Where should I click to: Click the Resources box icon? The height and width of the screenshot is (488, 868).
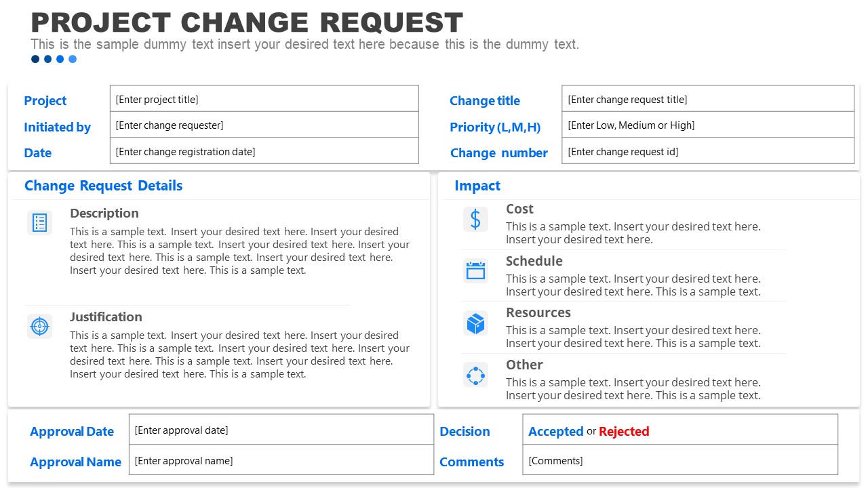coord(475,323)
